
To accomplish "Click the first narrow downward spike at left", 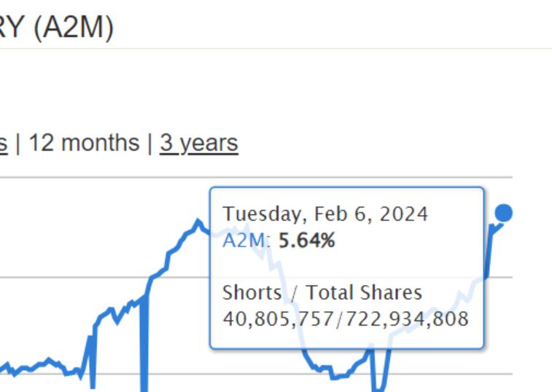I will [x=92, y=362].
